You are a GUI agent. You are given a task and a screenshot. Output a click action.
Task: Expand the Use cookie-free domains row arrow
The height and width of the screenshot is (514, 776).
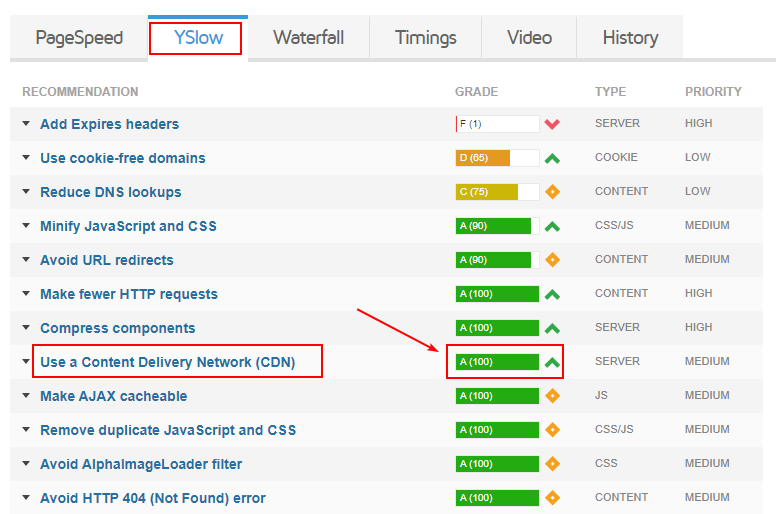pos(26,158)
